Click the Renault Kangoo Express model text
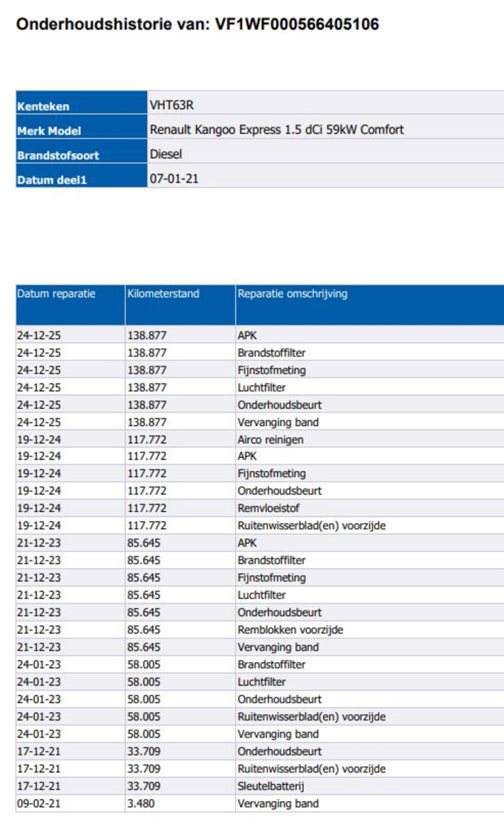The height and width of the screenshot is (837, 504). [x=276, y=130]
